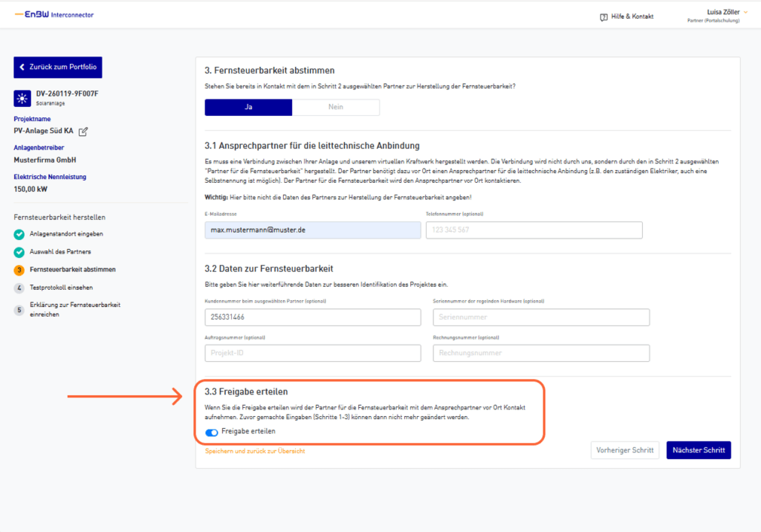Open the Hilfe & Kontakt menu item

(632, 16)
